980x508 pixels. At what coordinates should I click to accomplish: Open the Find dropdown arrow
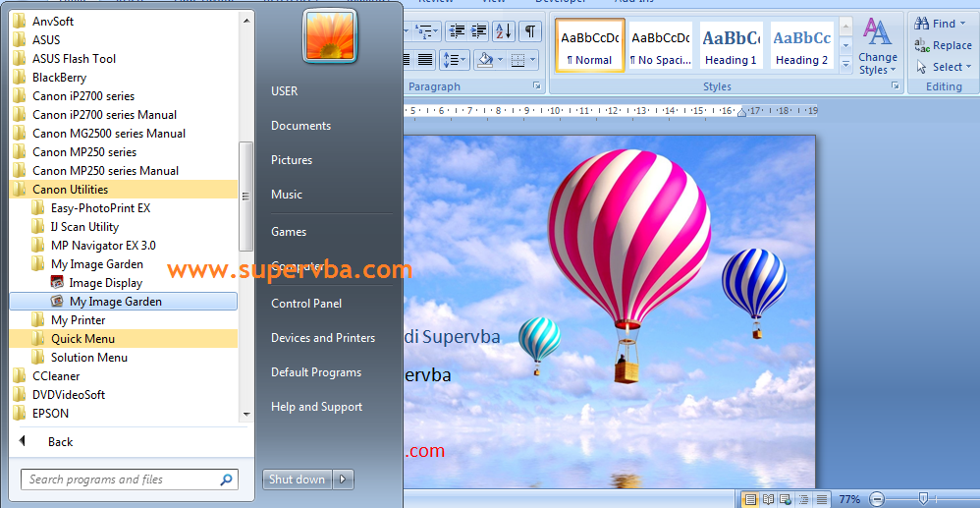click(x=963, y=24)
